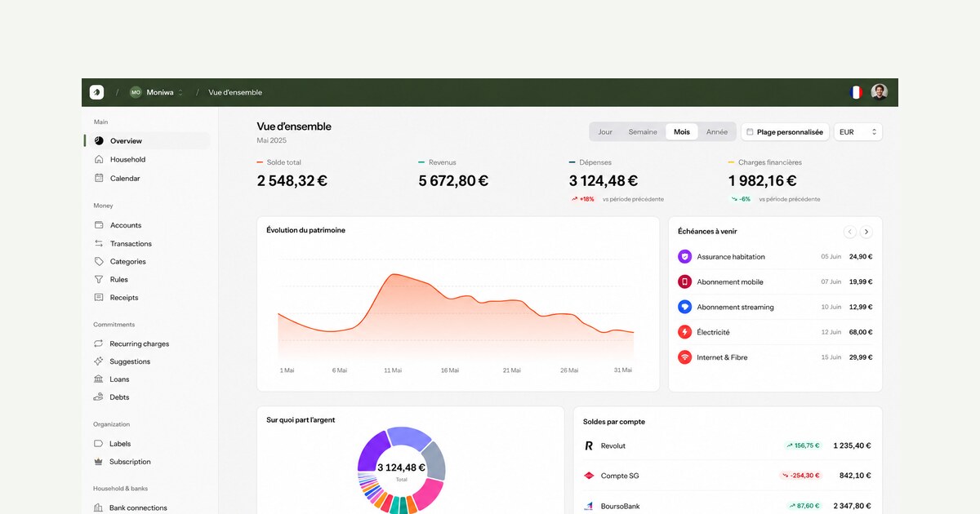Click the Categories tag icon

pyautogui.click(x=99, y=262)
